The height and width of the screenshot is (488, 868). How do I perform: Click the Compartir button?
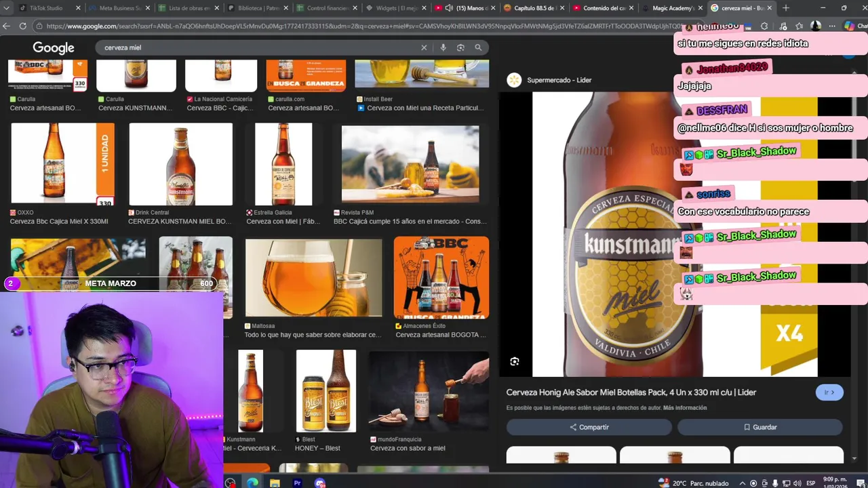click(589, 427)
